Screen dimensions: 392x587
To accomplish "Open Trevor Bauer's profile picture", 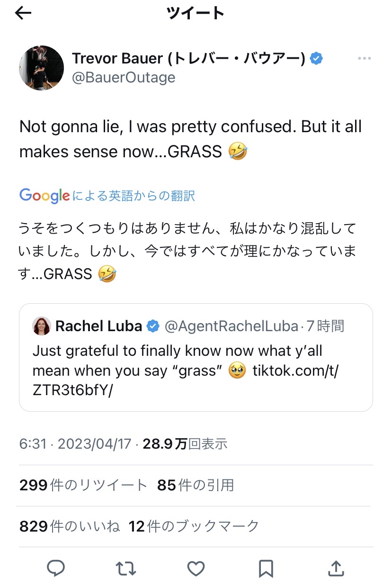I will tap(42, 68).
